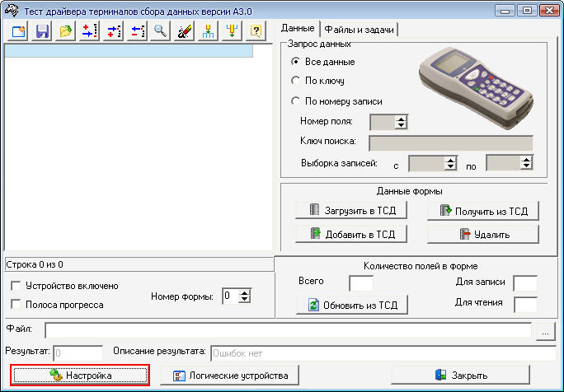Select the Данные tab
564x392 pixels.
click(298, 29)
